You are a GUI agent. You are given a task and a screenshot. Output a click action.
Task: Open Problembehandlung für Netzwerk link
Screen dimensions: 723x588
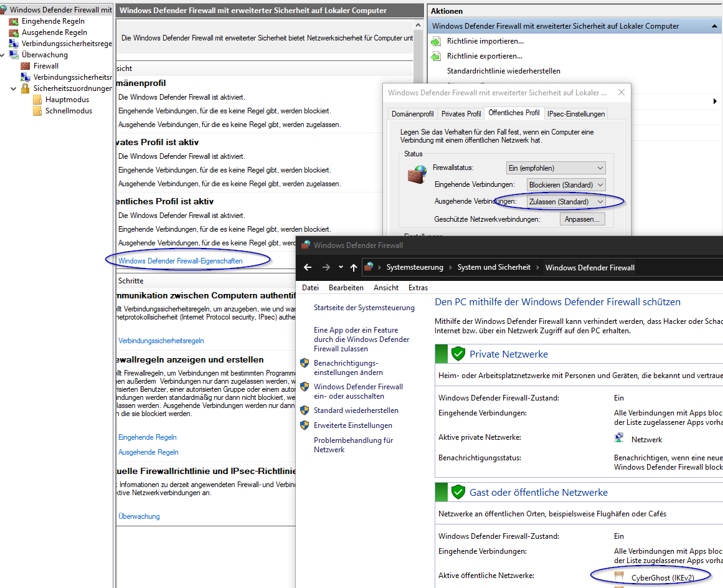(x=353, y=445)
